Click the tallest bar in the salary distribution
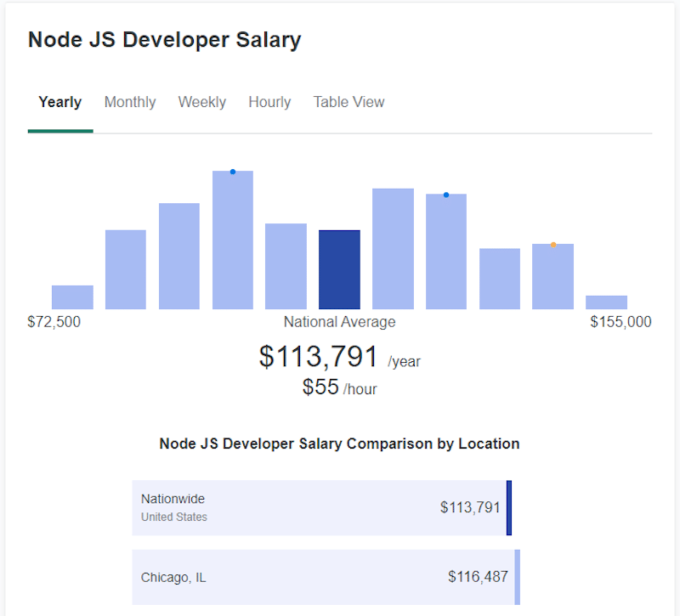680x616 pixels. (232, 238)
